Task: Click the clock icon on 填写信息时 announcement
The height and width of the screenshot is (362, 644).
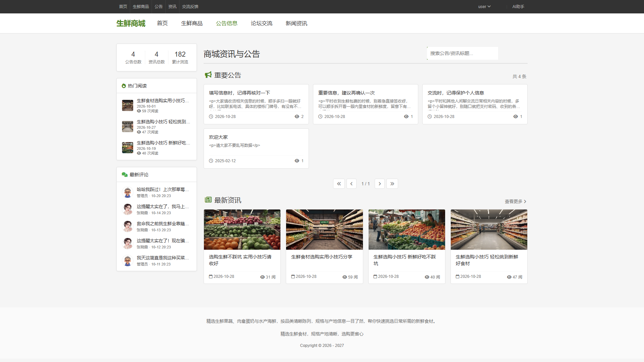Action: tap(211, 117)
